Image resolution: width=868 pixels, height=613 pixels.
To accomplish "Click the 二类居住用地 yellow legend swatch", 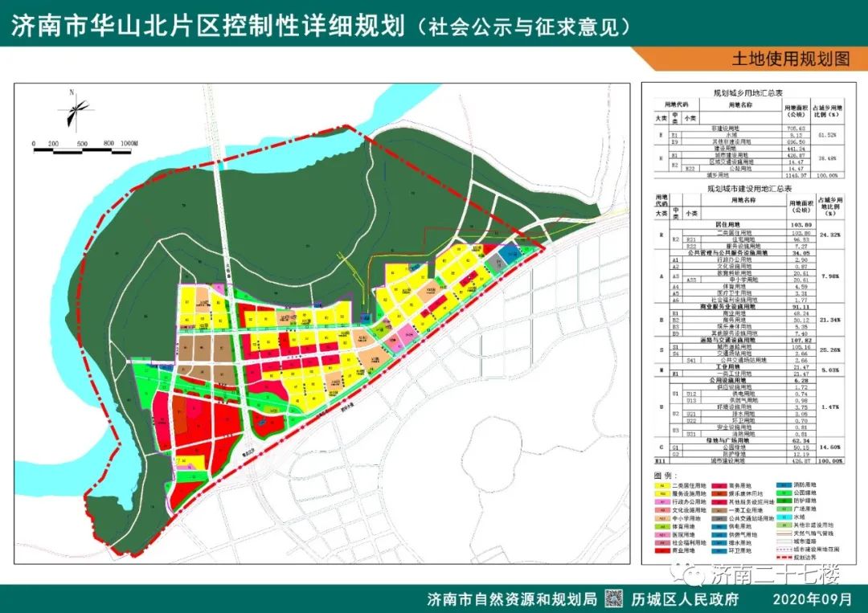I will (661, 487).
